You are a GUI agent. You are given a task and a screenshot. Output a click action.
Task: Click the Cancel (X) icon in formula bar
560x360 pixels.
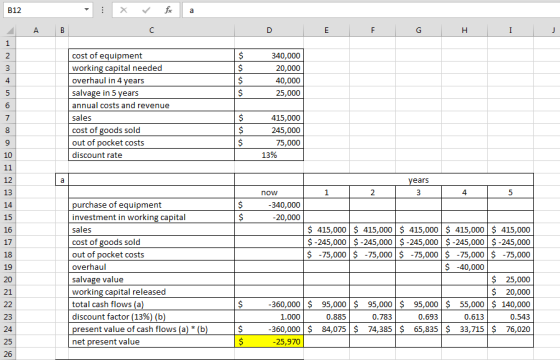[x=124, y=10]
